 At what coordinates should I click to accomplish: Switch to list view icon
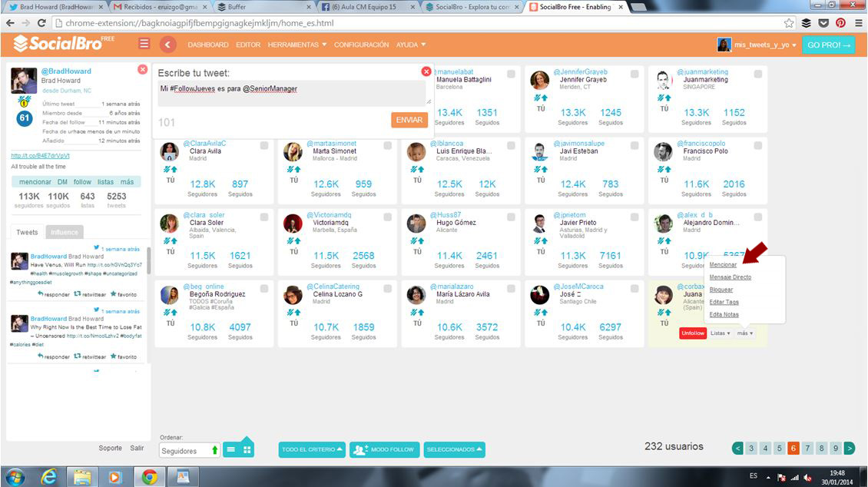pos(230,450)
